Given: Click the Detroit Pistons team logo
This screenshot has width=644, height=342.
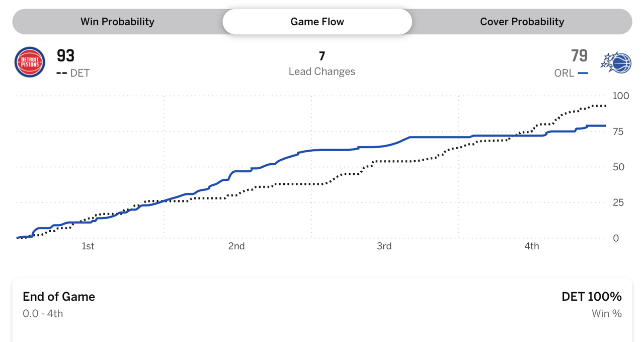Looking at the screenshot, I should (30, 62).
